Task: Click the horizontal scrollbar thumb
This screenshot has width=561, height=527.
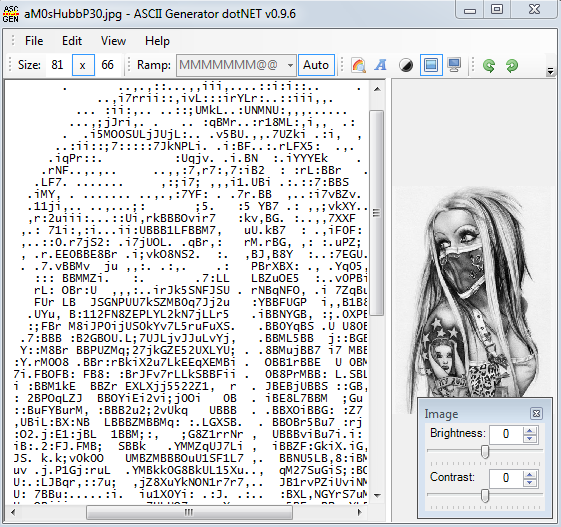Action: (x=189, y=513)
